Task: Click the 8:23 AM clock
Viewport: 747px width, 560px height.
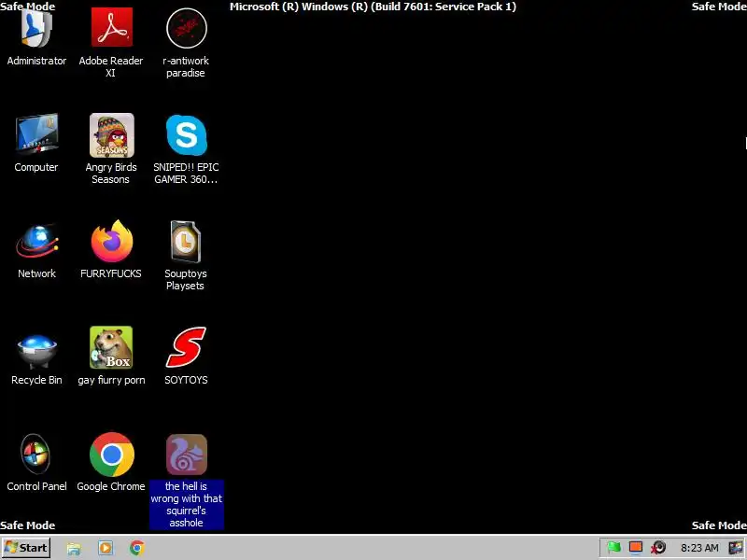Action: pyautogui.click(x=699, y=548)
